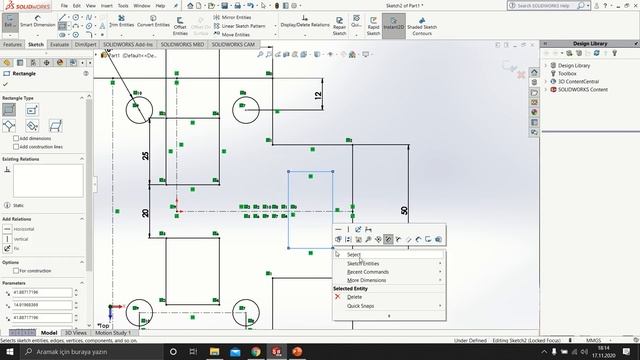Open the 3D Views bottom tab
The height and width of the screenshot is (360, 640).
[x=76, y=333]
